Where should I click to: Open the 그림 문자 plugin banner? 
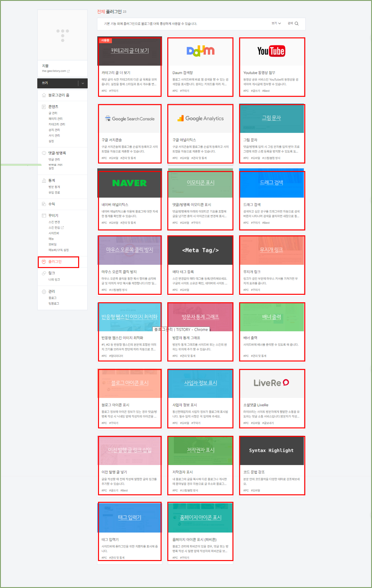pos(272,118)
